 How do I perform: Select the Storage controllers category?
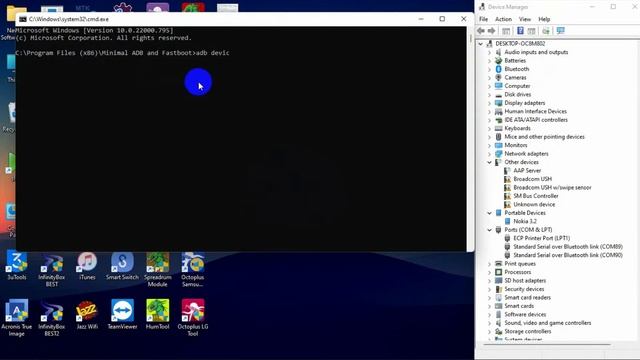(527, 331)
